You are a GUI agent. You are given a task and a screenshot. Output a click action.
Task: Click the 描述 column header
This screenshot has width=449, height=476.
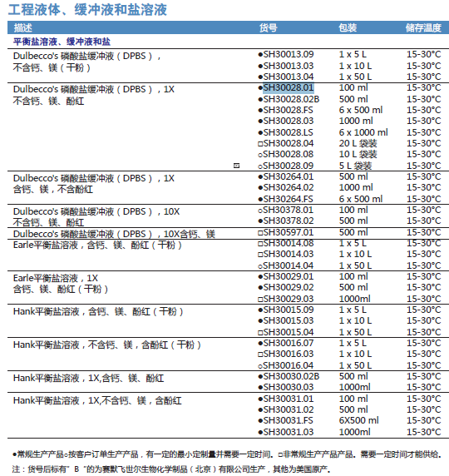point(22,28)
